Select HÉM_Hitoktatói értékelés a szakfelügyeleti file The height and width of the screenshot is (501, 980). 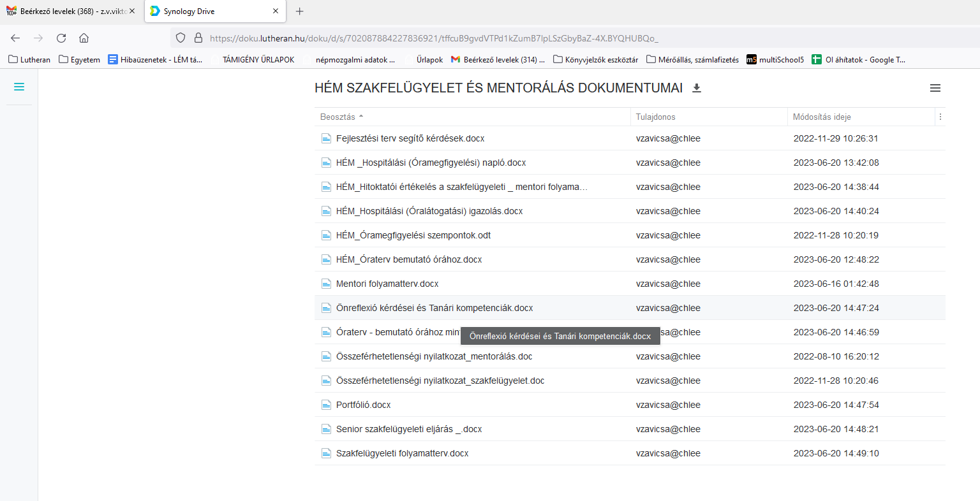(x=462, y=187)
